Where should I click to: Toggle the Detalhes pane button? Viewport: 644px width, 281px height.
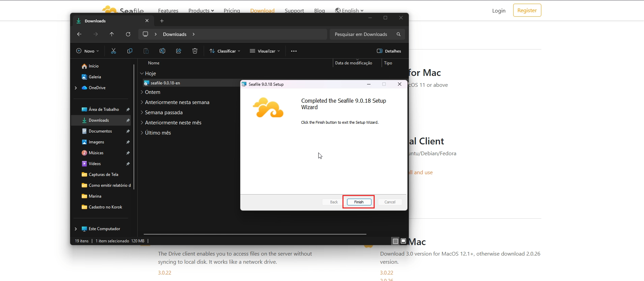click(x=389, y=51)
